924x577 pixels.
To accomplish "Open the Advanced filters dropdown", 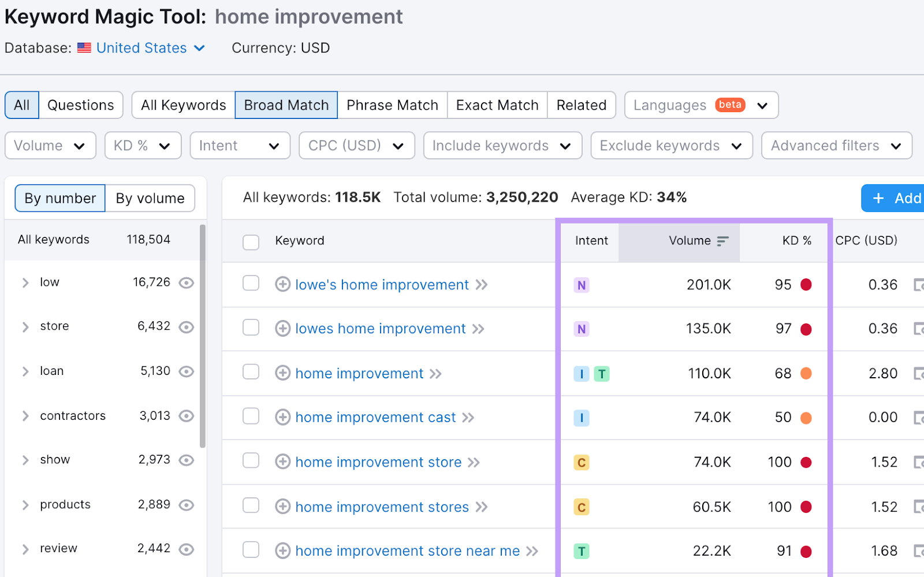I will point(836,146).
